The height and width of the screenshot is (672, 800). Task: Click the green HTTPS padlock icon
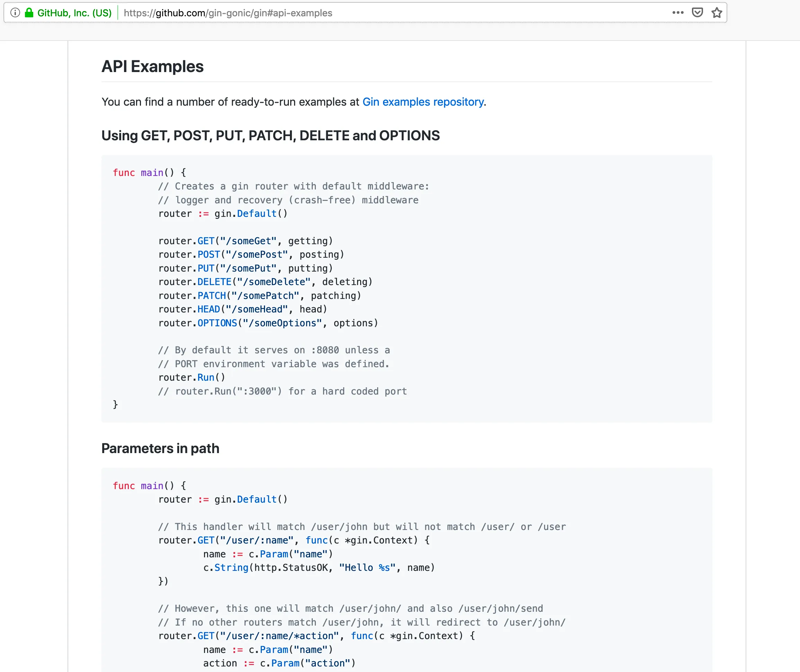click(29, 12)
